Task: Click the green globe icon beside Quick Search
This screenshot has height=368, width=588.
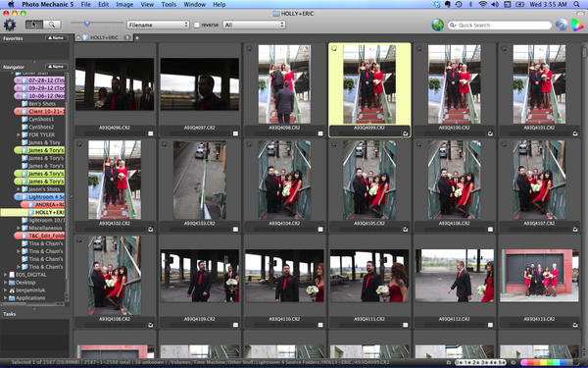Action: coord(437,26)
